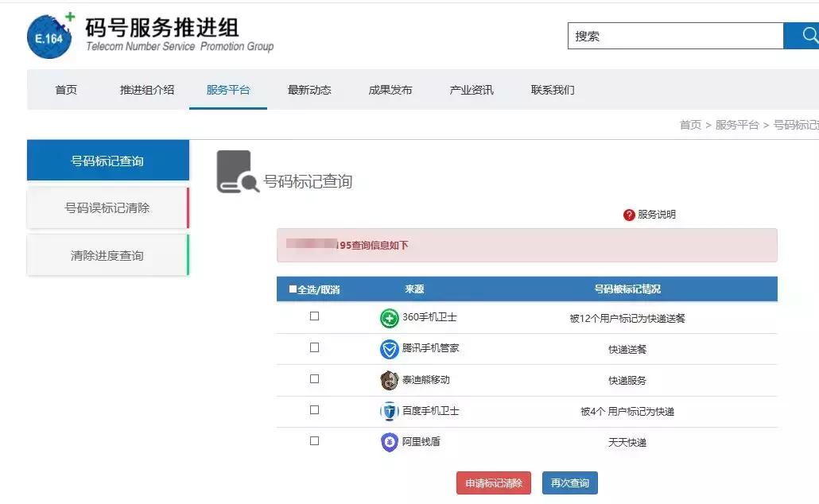
Task: Click the 号码标记查询 header magnifier icon
Action: (x=236, y=173)
